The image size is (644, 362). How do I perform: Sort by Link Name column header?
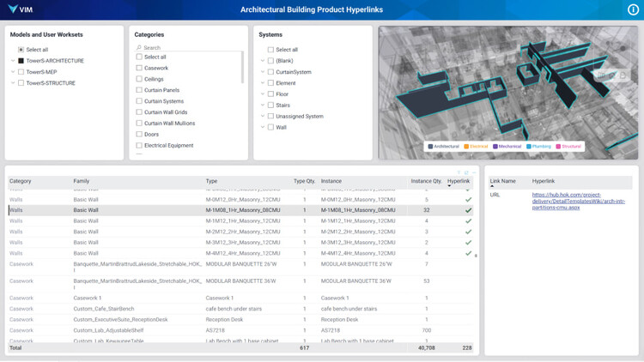502,181
